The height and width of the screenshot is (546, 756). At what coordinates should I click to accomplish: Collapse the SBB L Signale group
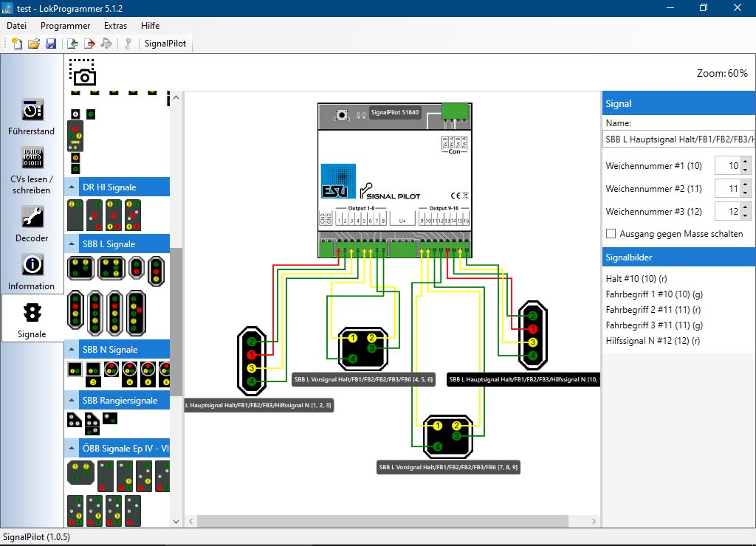tap(72, 243)
